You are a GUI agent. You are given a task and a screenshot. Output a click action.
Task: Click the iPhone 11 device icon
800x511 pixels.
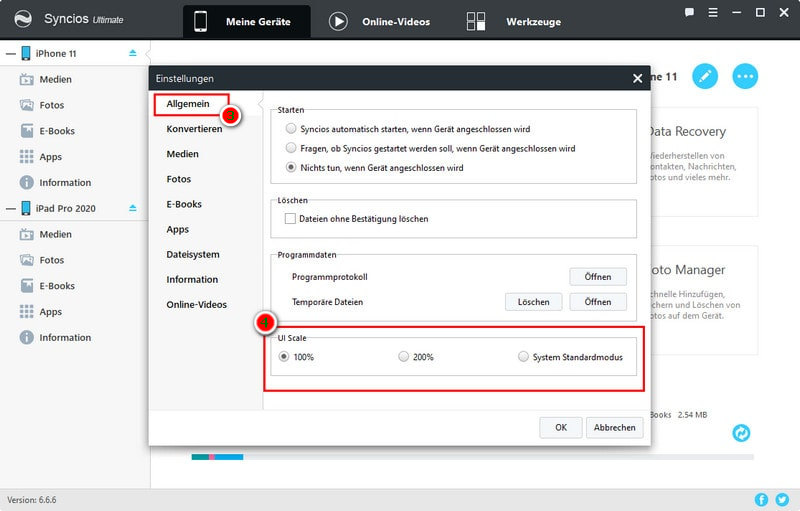tap(26, 53)
